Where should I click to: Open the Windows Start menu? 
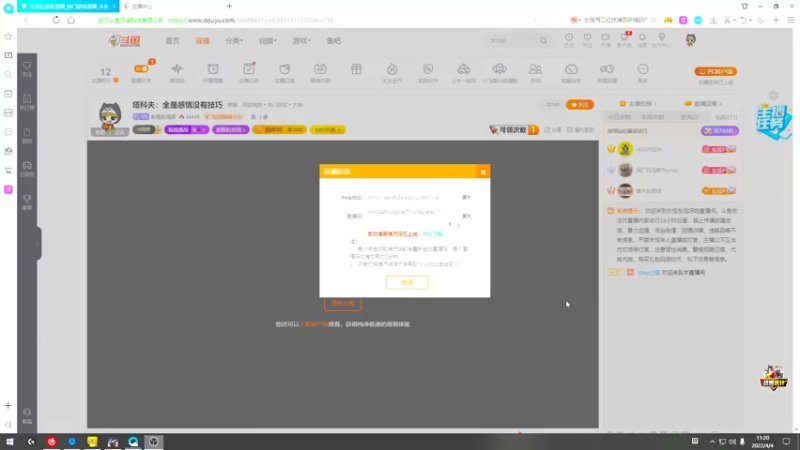pos(10,442)
